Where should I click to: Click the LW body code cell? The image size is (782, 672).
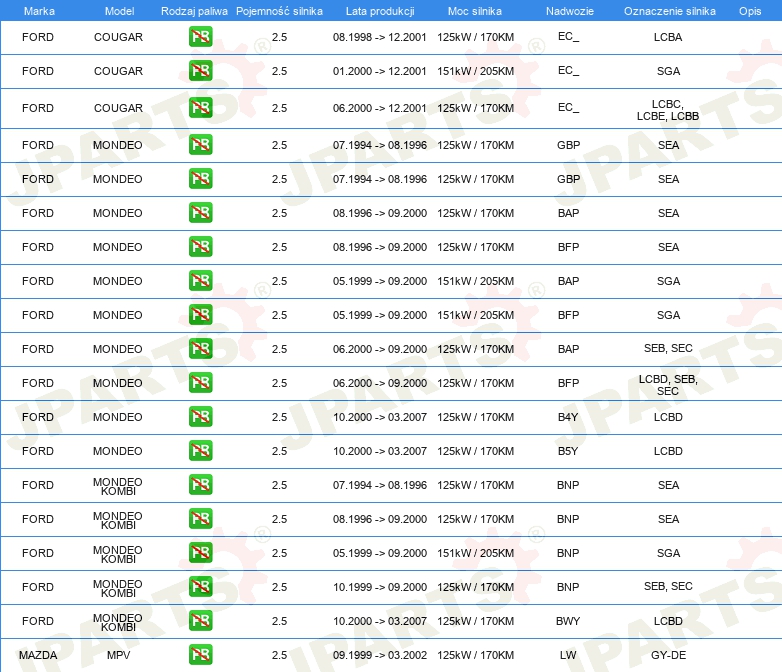(x=568, y=655)
